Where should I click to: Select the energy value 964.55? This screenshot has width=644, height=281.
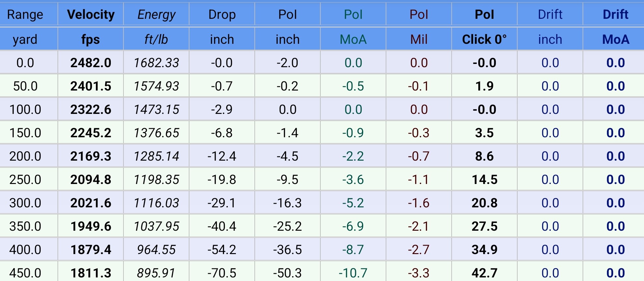point(156,250)
